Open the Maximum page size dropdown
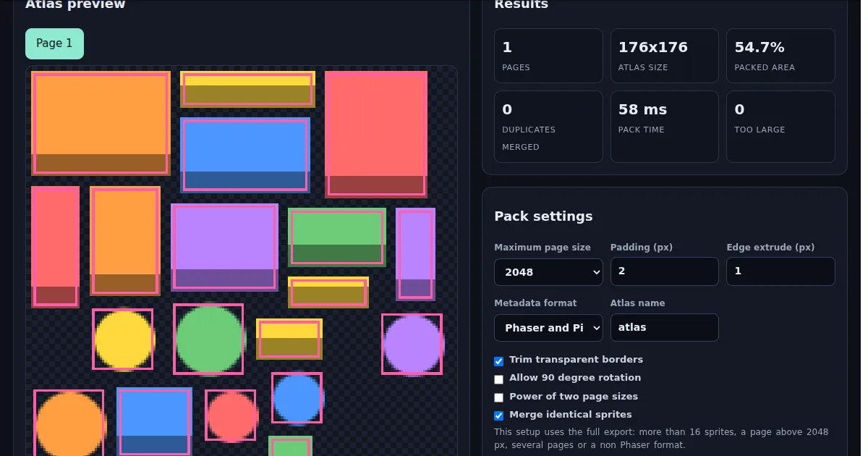The image size is (868, 456). click(548, 272)
